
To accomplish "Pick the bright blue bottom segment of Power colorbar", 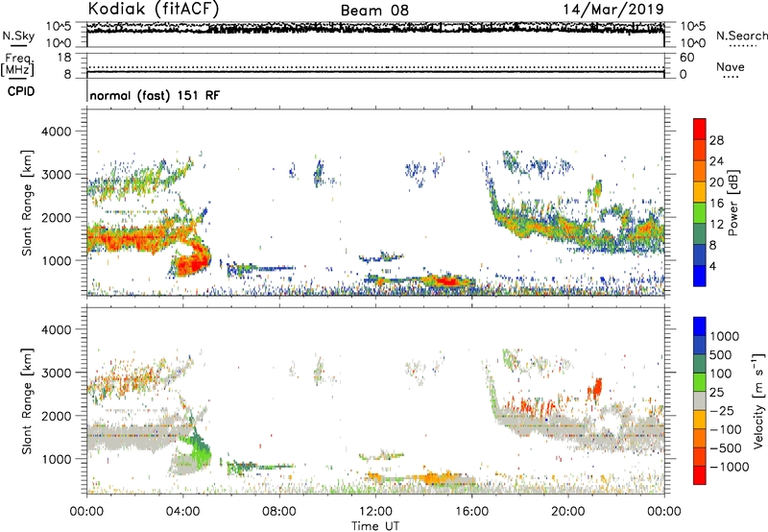I will pos(700,277).
